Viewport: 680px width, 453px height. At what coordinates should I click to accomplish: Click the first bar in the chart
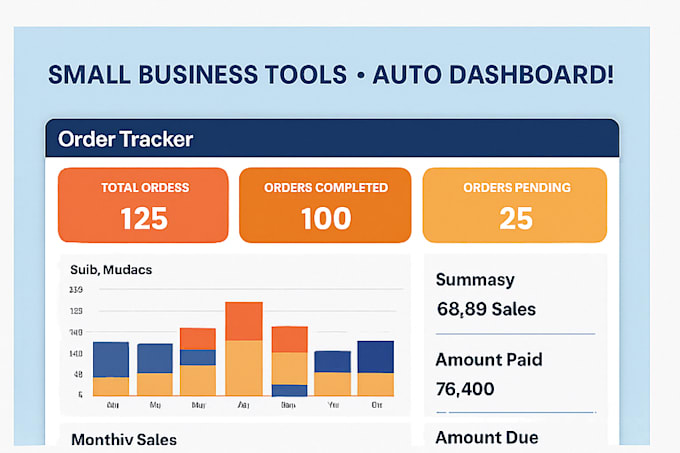[111, 368]
